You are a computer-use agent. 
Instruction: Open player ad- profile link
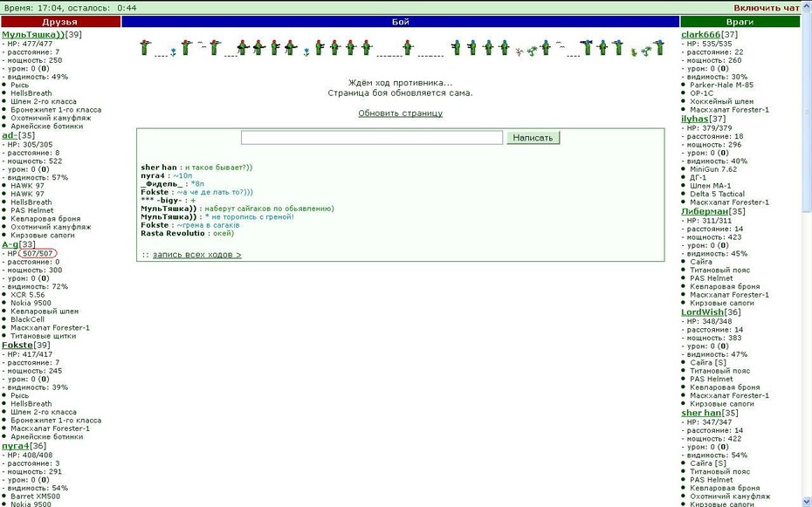click(x=10, y=135)
